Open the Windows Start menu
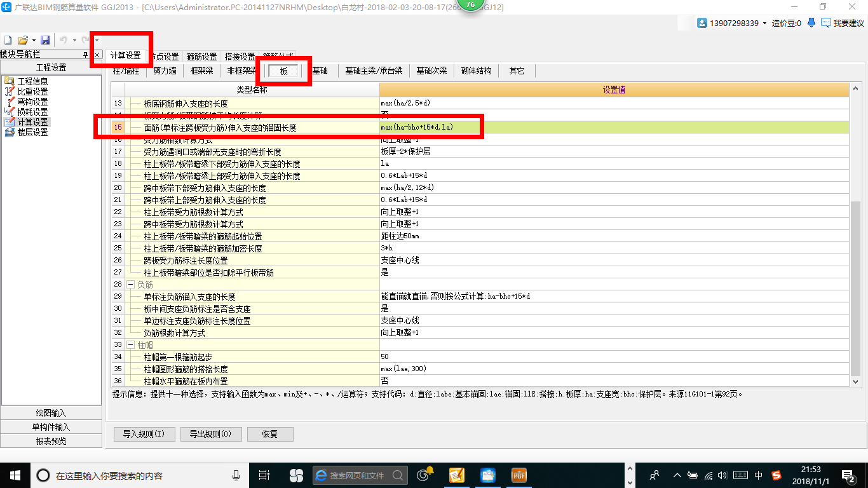868x488 pixels. tap(15, 475)
